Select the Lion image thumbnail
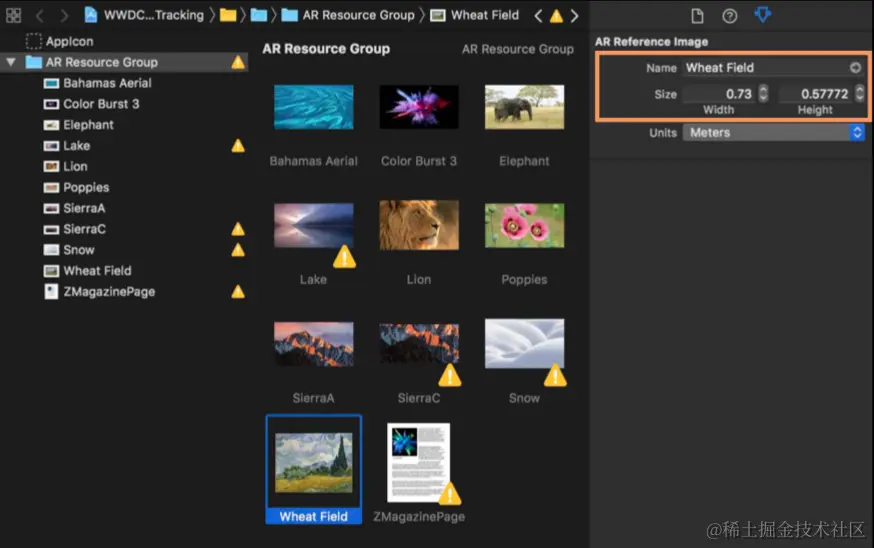Viewport: 874px width, 548px height. point(419,225)
